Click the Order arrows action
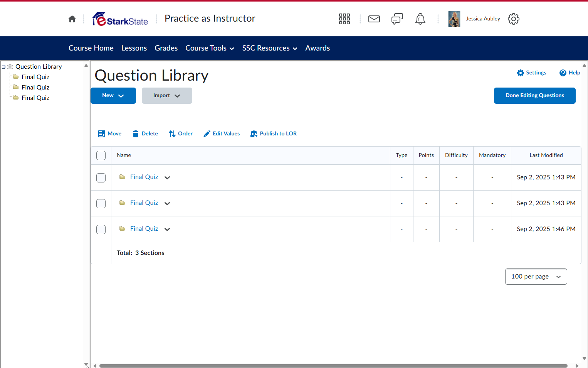The height and width of the screenshot is (368, 588). click(181, 133)
